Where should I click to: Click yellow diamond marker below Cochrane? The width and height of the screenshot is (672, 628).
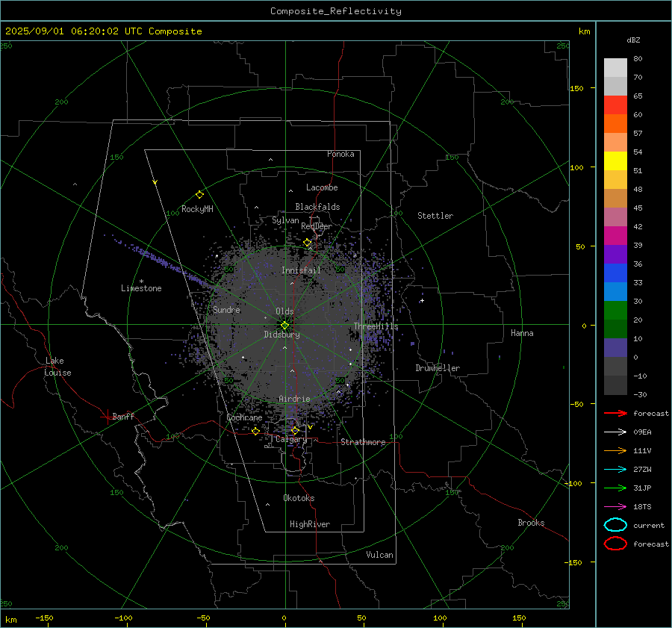coord(256,431)
